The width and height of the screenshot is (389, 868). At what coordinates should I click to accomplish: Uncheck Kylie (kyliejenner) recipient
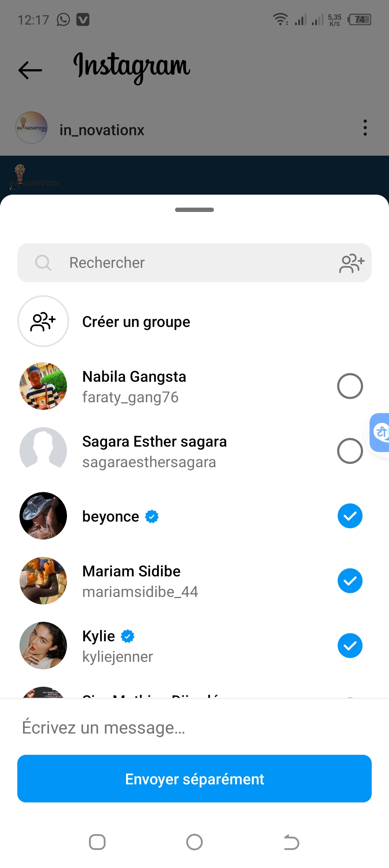(350, 646)
